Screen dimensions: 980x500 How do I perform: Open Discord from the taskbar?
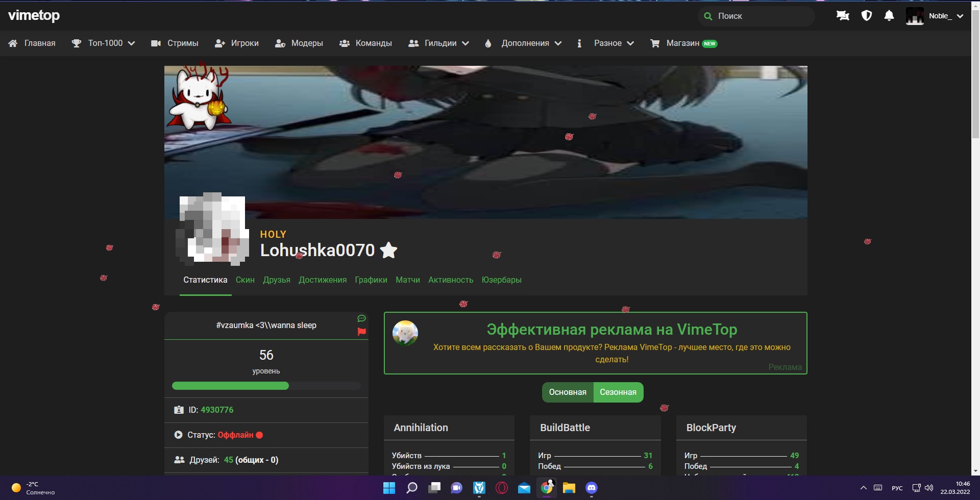591,488
